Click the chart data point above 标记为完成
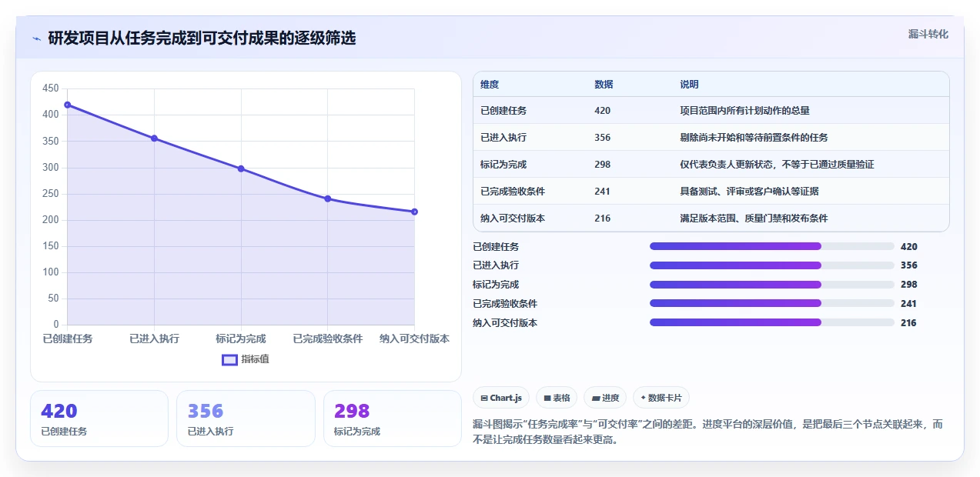Image resolution: width=980 pixels, height=477 pixels. [x=241, y=168]
